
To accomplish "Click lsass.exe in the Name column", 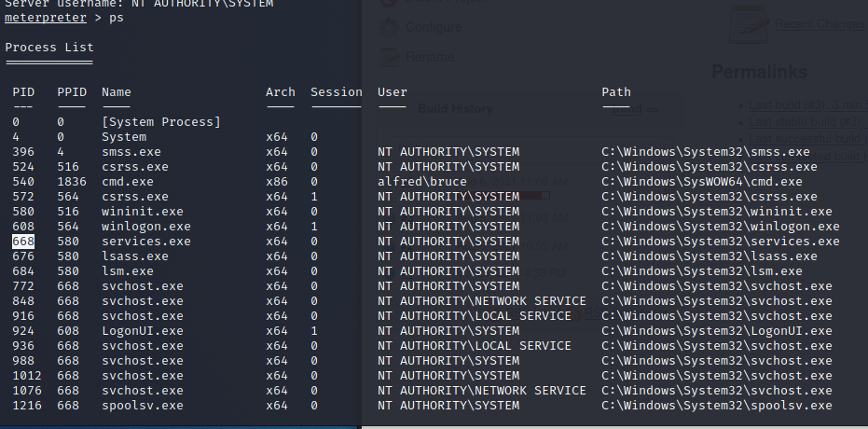I will 135,256.
